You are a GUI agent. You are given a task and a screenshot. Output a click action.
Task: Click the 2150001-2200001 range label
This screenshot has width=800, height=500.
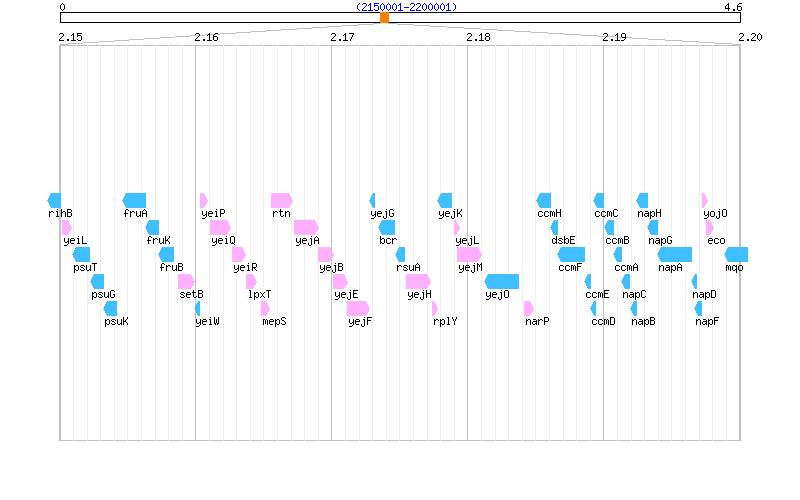coord(406,7)
